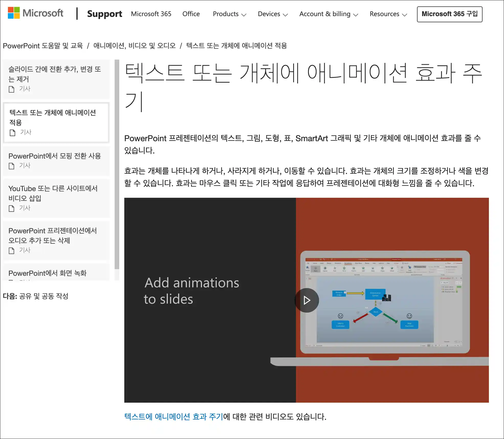Select 텍스트 또는 개체에 애니메이션 적용 sidebar item
Viewport: 504px width, 439px height.
click(x=56, y=122)
